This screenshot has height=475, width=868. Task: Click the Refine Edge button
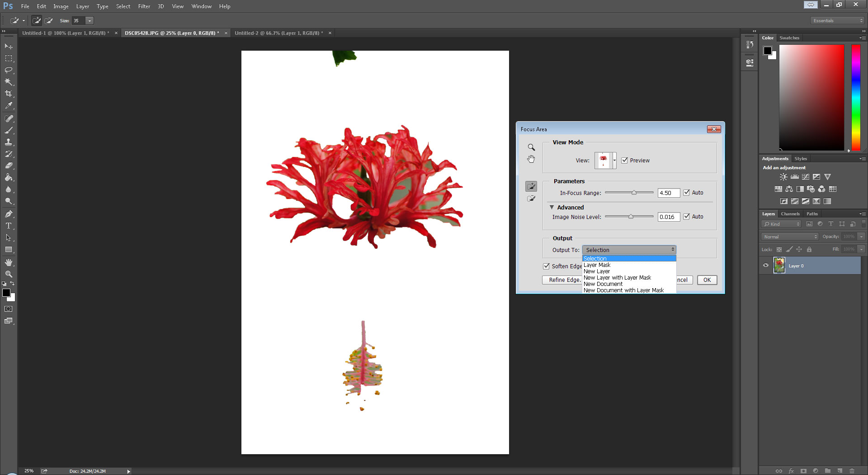562,280
